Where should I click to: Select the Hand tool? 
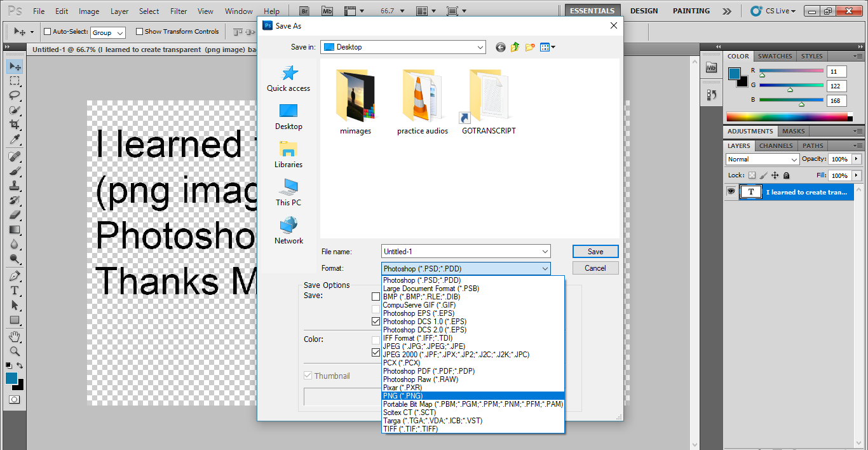tap(15, 337)
